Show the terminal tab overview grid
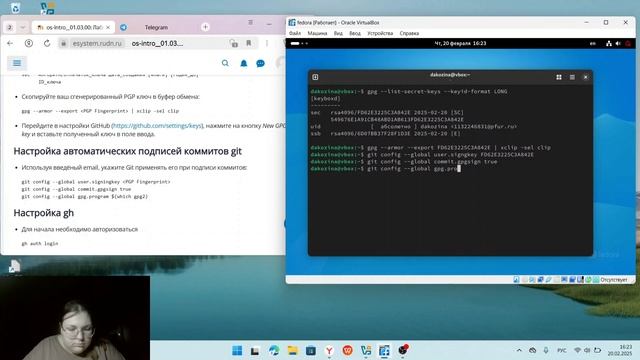 [x=559, y=77]
